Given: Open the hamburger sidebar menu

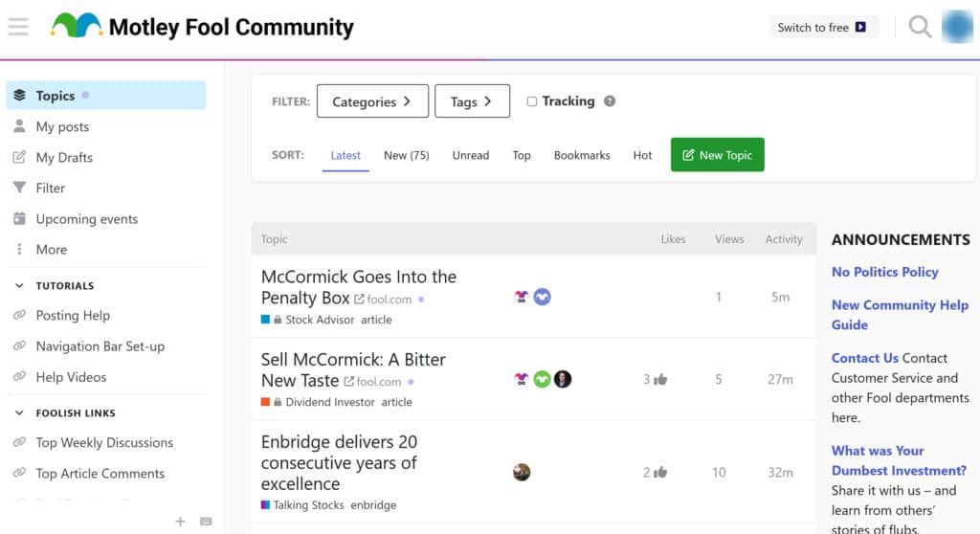Looking at the screenshot, I should [x=18, y=27].
